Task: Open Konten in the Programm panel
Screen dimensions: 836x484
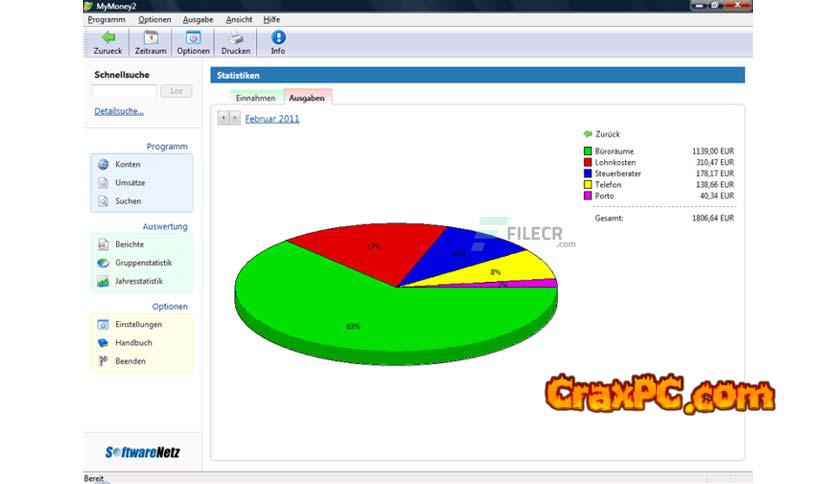Action: pos(128,165)
